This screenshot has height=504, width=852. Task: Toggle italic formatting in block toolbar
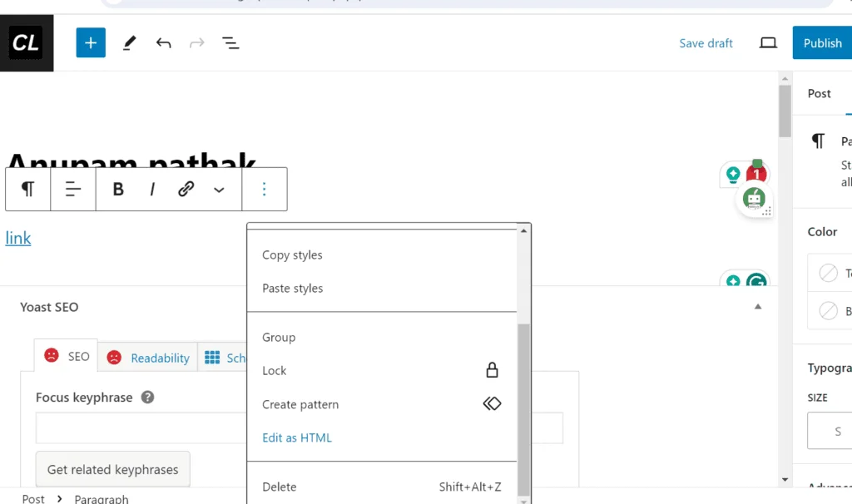[x=152, y=190]
